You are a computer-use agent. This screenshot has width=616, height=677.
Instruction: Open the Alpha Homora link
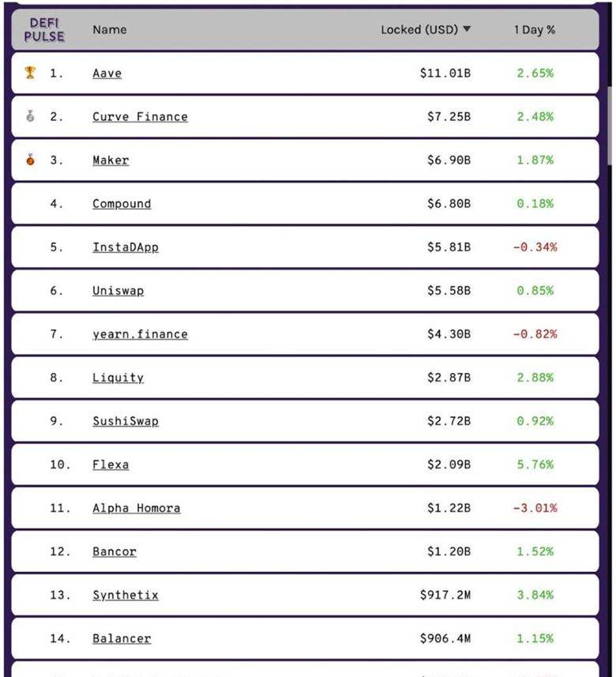137,508
